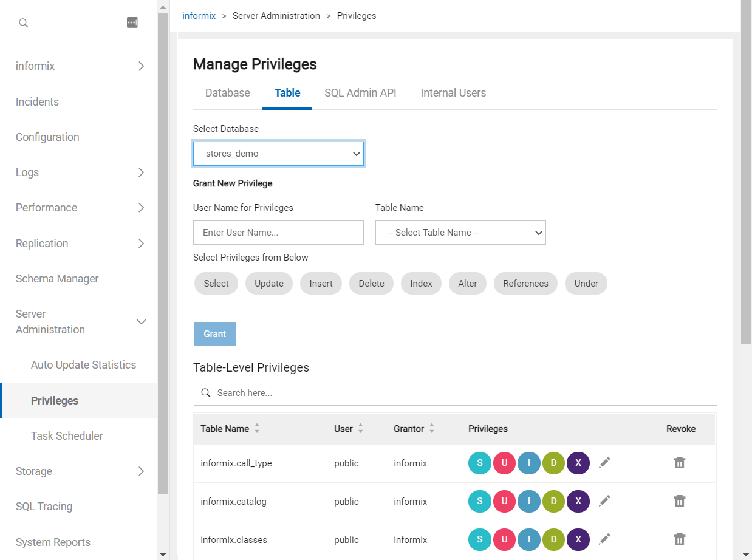
Task: Sort the table by Grantor column
Action: tap(431, 429)
